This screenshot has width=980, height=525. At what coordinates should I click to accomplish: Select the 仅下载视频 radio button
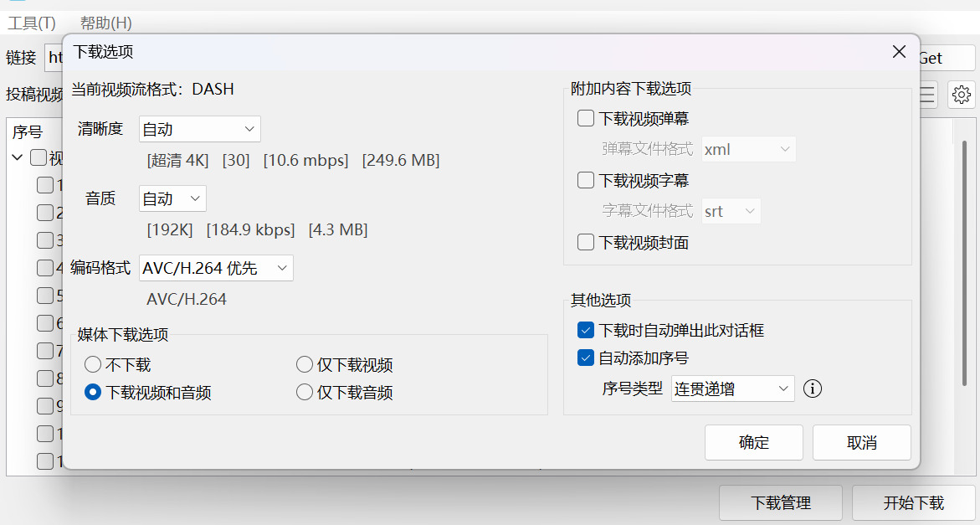(x=305, y=365)
